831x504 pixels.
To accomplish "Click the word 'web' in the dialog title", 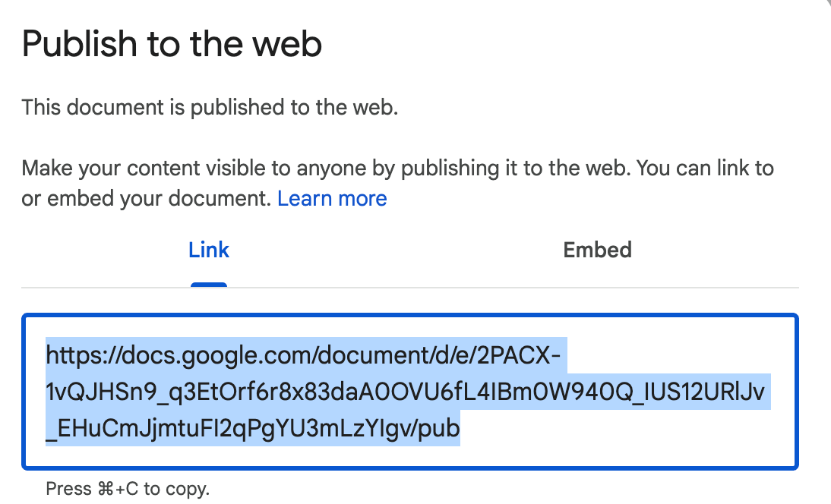I will 287,45.
